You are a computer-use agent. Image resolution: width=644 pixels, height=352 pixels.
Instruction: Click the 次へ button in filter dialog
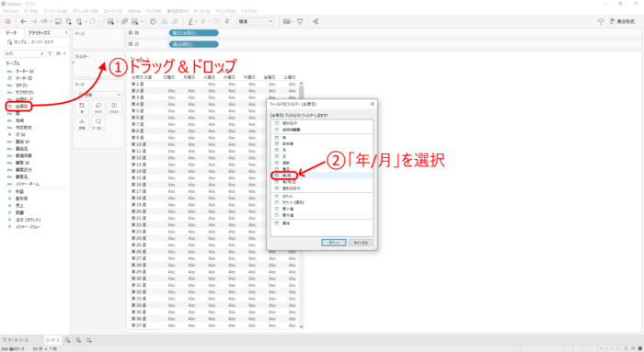[333, 243]
